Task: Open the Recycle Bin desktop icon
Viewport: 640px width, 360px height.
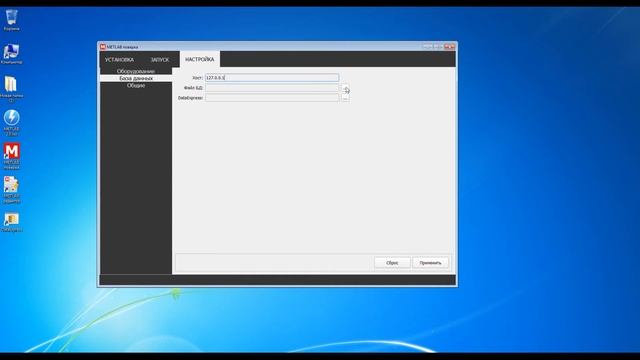Action: 11,20
